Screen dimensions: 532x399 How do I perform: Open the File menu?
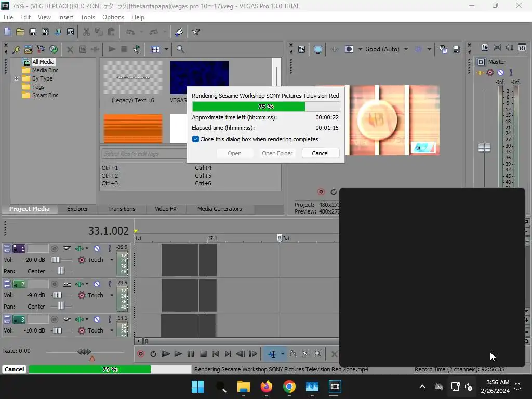pos(8,17)
